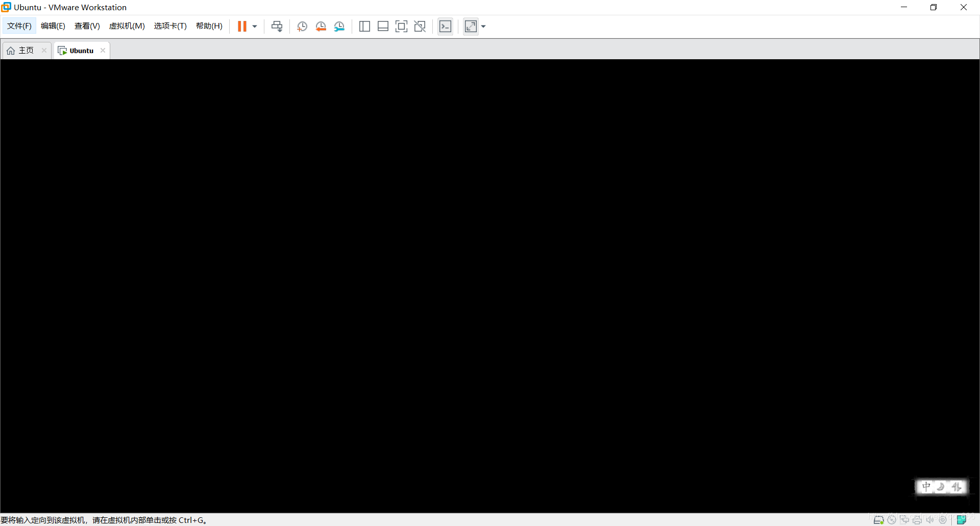Click the stretch guest display icon
980x526 pixels.
471,27
